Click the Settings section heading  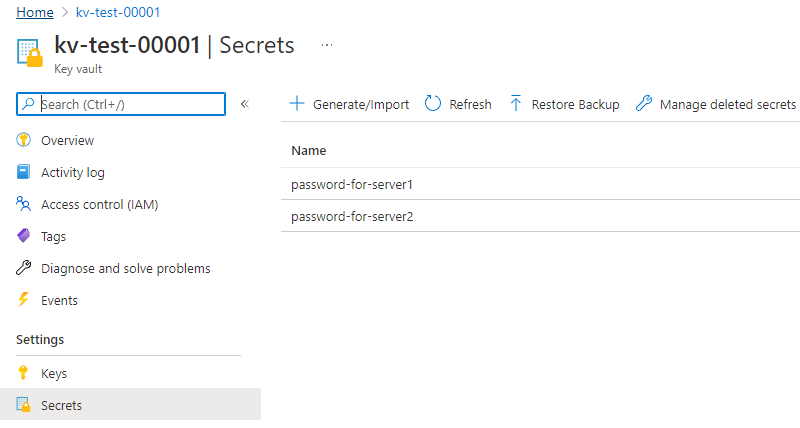tap(40, 340)
